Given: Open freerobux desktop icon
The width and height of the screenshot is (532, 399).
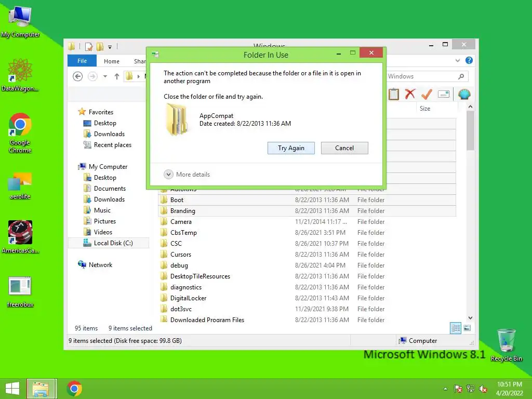Looking at the screenshot, I should tap(20, 292).
